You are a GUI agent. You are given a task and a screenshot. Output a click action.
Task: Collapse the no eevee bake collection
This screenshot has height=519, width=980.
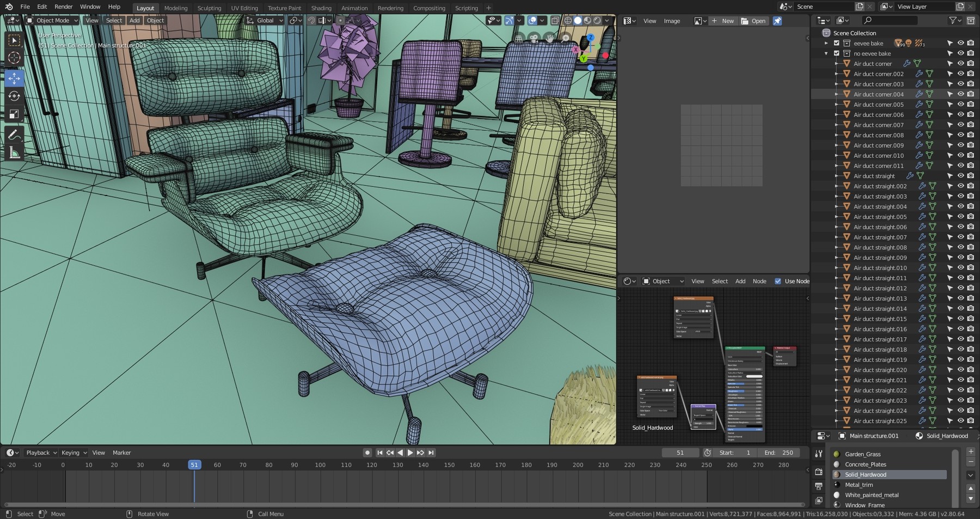point(826,53)
